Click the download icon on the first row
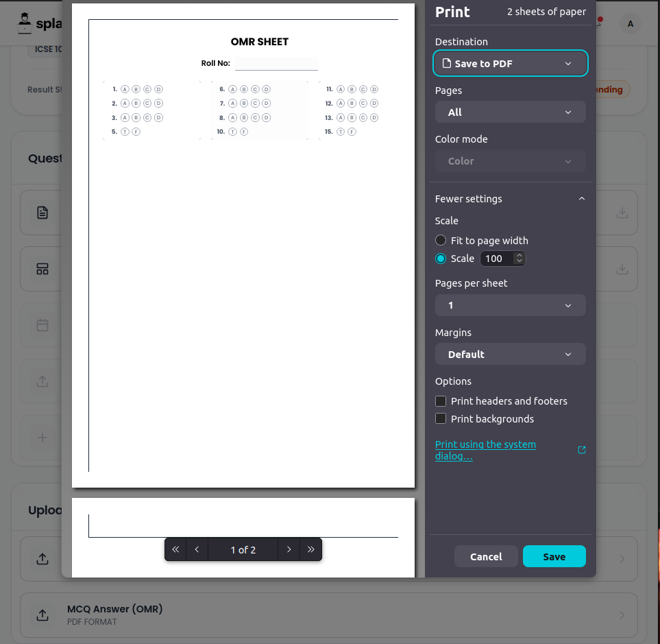This screenshot has width=660, height=644. pyautogui.click(x=622, y=213)
